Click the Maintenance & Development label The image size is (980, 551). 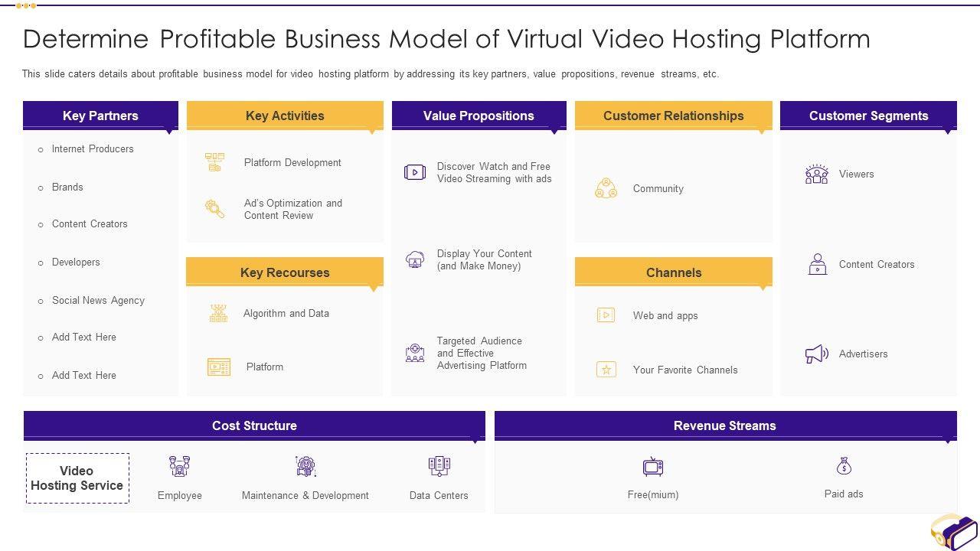pos(305,495)
